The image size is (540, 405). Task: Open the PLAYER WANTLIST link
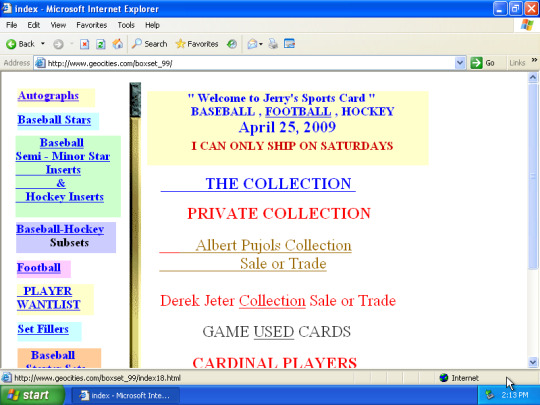49,298
